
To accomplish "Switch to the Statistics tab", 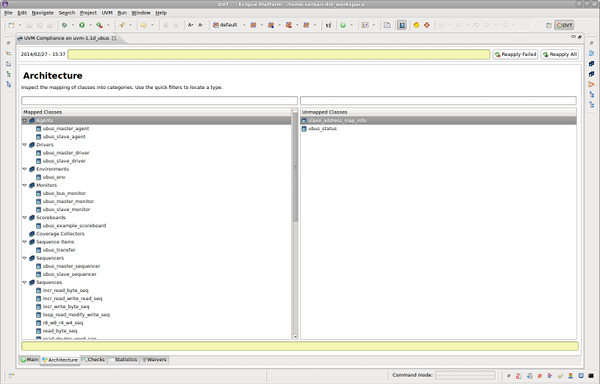I will 123,360.
